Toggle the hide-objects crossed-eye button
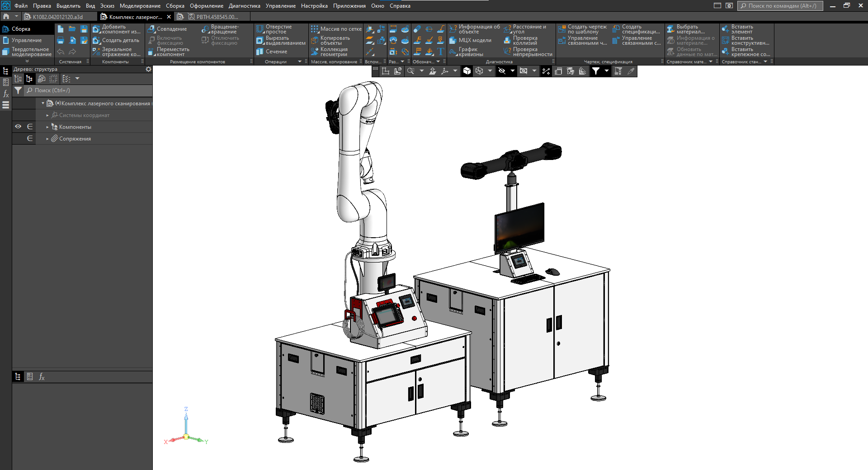 tap(501, 71)
